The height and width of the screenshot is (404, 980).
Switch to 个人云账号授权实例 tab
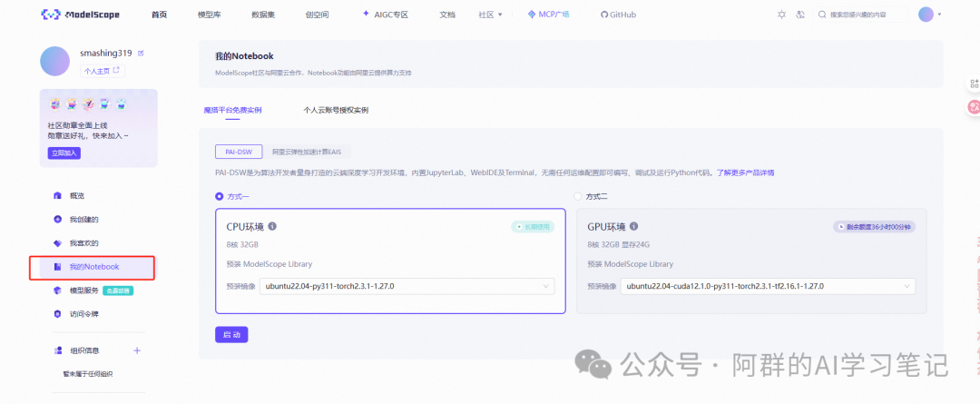pyautogui.click(x=336, y=110)
